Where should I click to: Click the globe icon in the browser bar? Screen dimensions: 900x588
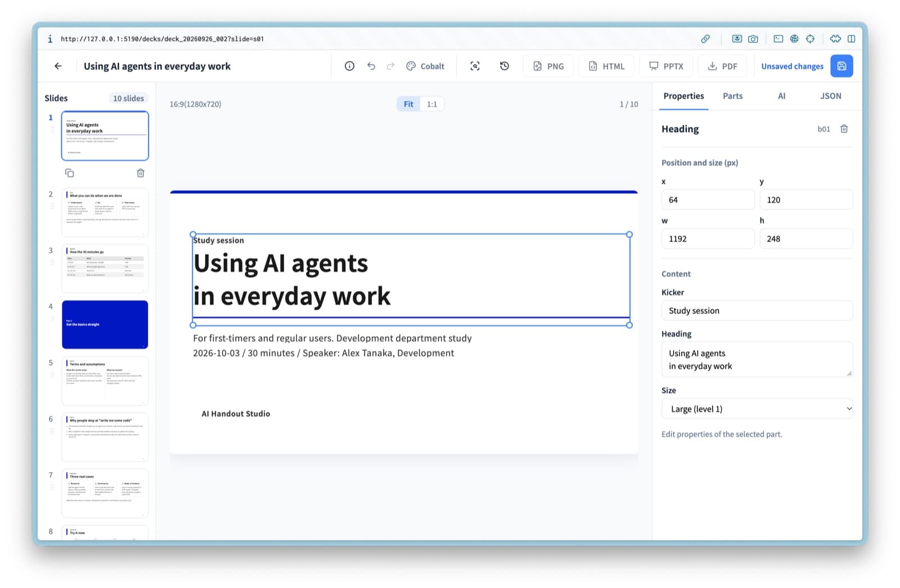click(x=794, y=39)
